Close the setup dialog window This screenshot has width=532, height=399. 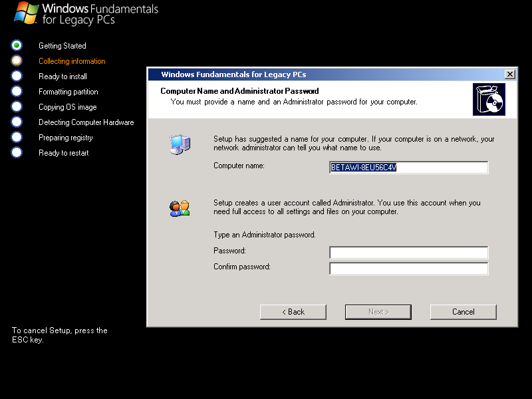click(x=509, y=74)
